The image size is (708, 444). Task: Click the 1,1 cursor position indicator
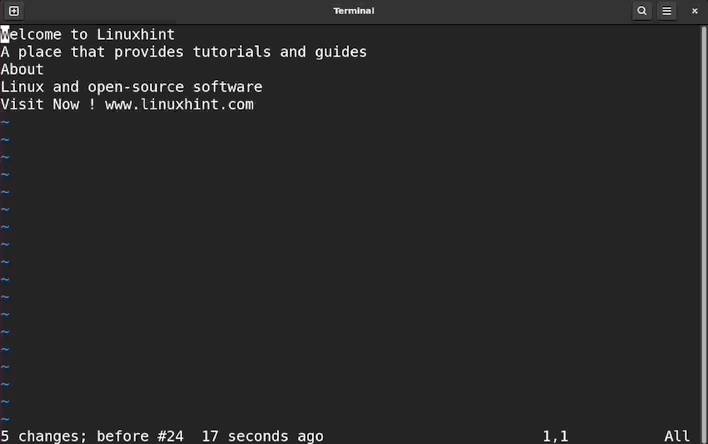[555, 436]
